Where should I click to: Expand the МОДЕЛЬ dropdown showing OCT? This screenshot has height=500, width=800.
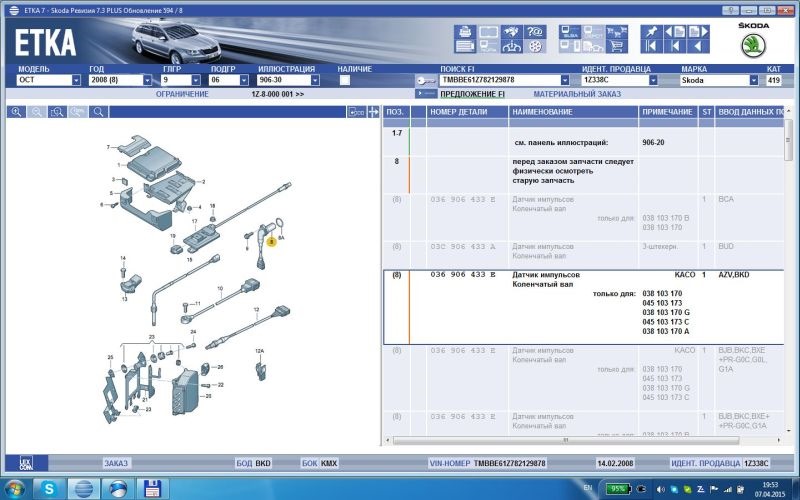click(76, 80)
